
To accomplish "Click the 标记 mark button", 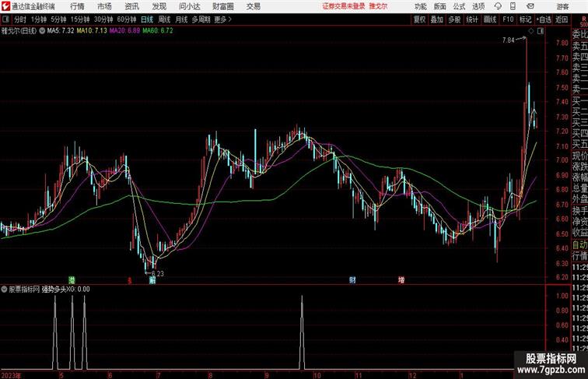I will point(525,19).
